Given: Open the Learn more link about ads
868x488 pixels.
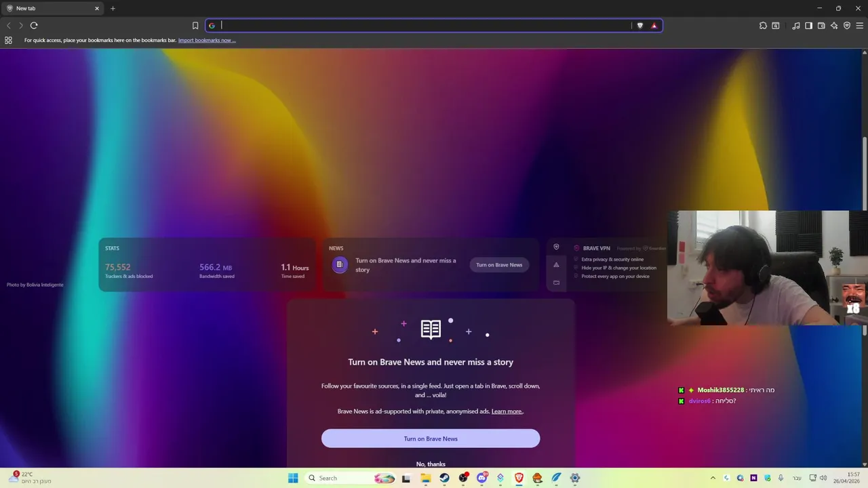Looking at the screenshot, I should (507, 411).
